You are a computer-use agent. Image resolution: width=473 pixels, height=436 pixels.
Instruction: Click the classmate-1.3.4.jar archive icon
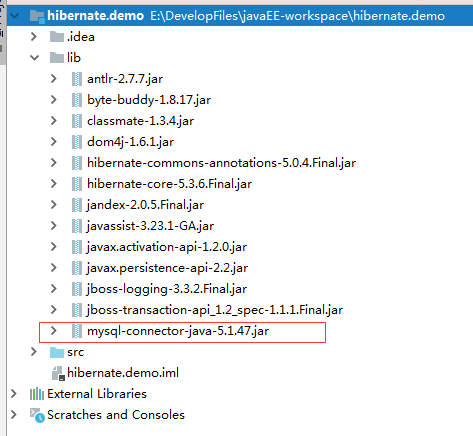coord(77,121)
